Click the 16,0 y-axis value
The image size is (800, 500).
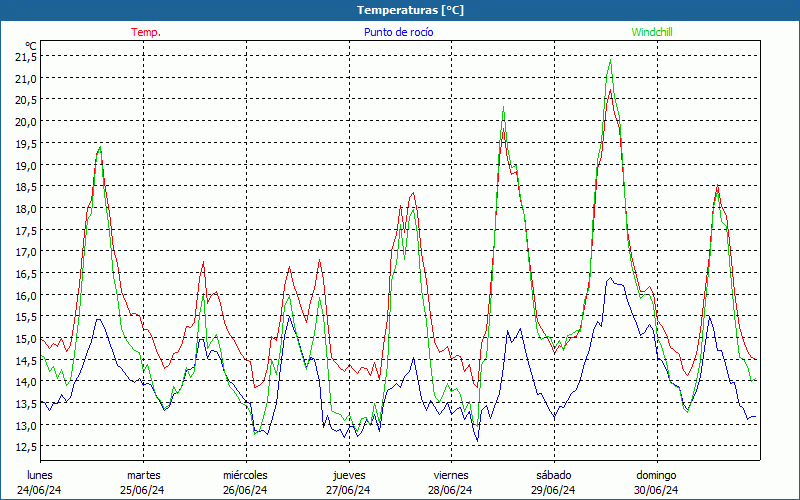point(26,296)
